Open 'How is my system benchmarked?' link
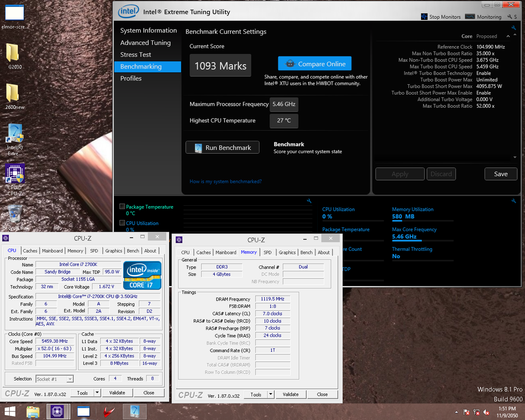 [226, 181]
